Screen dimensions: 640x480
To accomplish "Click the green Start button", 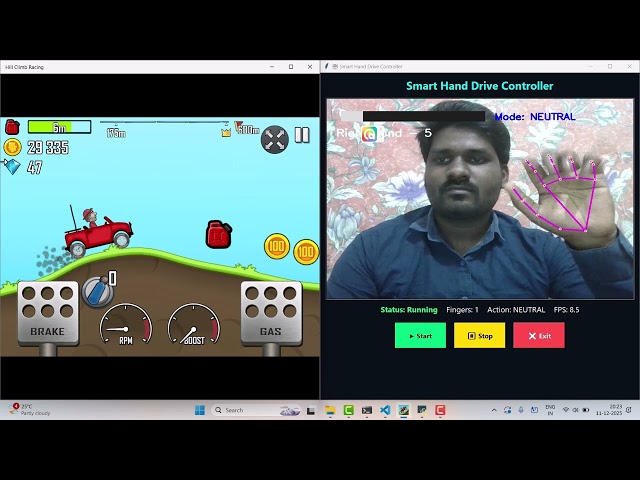I will click(x=420, y=336).
